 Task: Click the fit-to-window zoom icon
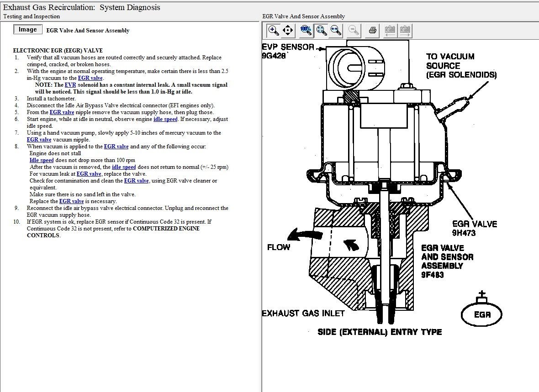322,31
